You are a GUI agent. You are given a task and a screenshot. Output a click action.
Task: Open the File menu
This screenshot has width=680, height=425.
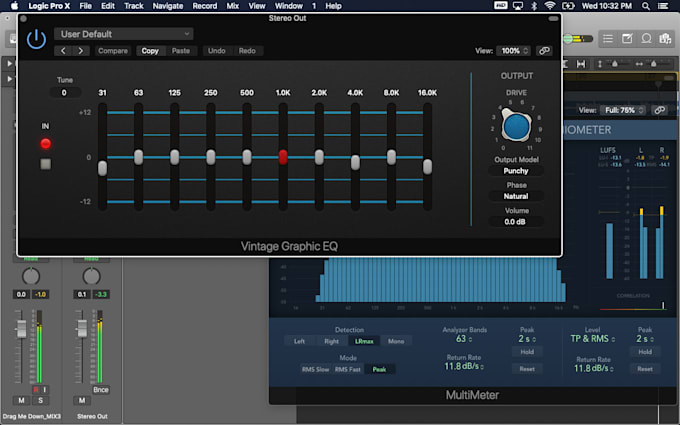click(x=85, y=6)
